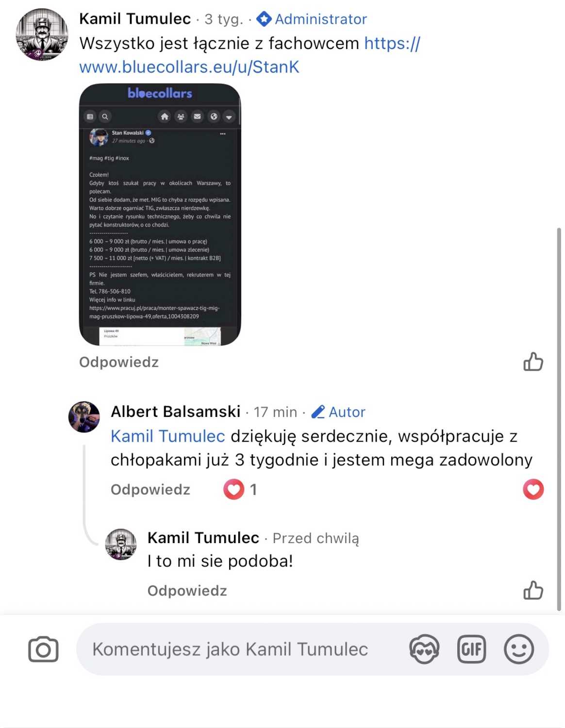Open Albert Balsamski's profile avatar
Screen dimensions: 565x728
84,417
